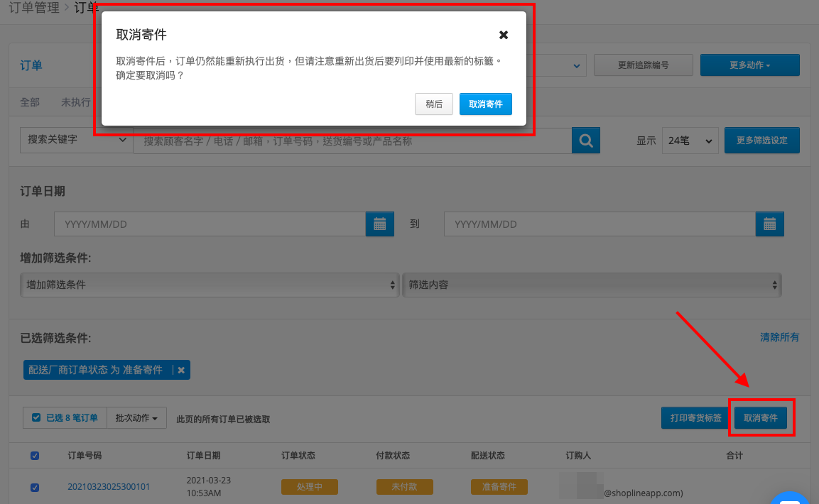
Task: Open the start date calendar icon
Action: click(380, 224)
